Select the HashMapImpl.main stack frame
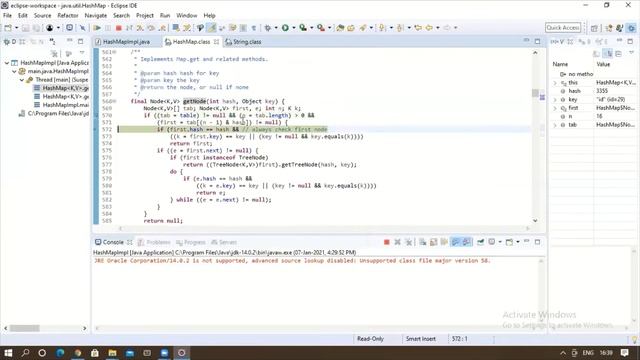 pyautogui.click(x=61, y=105)
